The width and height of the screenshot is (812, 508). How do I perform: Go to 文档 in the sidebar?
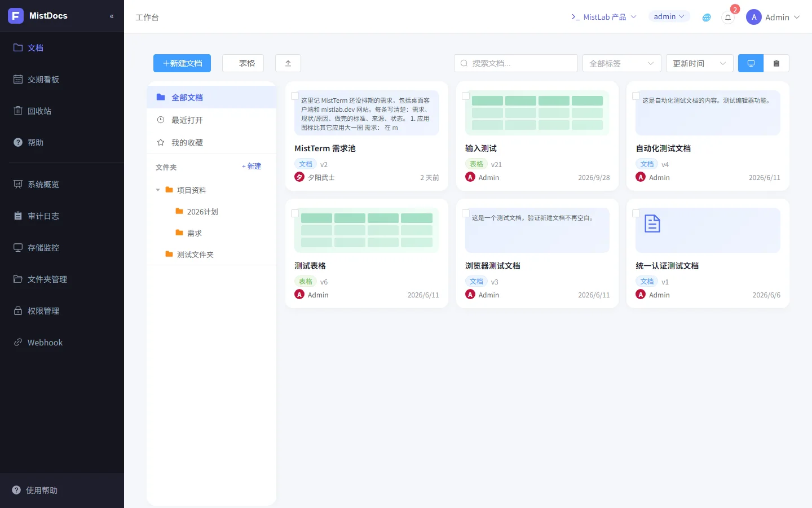pyautogui.click(x=62, y=47)
